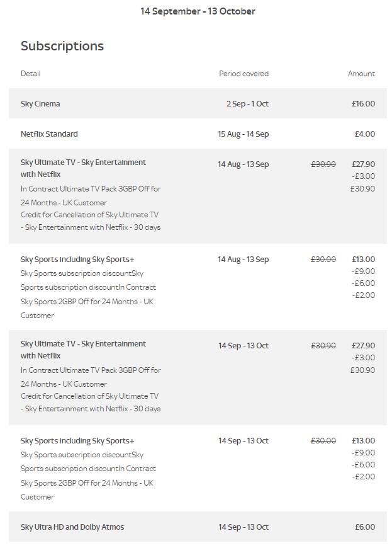Click -£9.00 discount in first Sky Sports row
The width and height of the screenshot is (392, 548).
(364, 271)
